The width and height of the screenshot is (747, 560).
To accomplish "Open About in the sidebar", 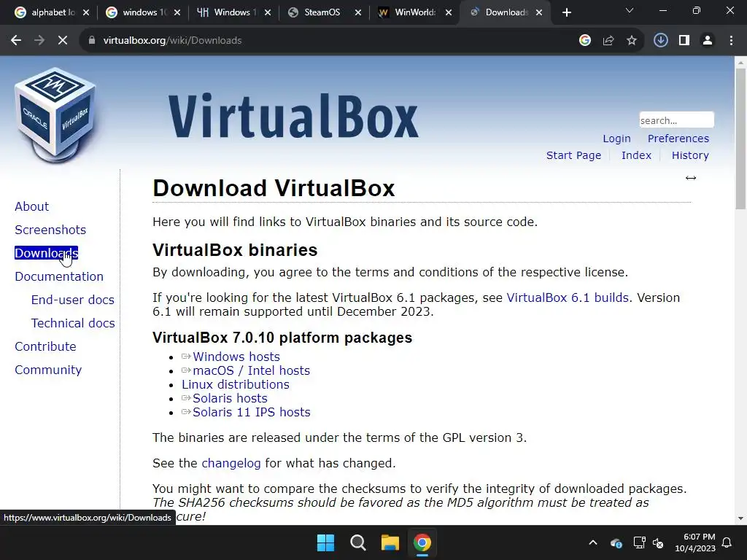I will point(31,206).
